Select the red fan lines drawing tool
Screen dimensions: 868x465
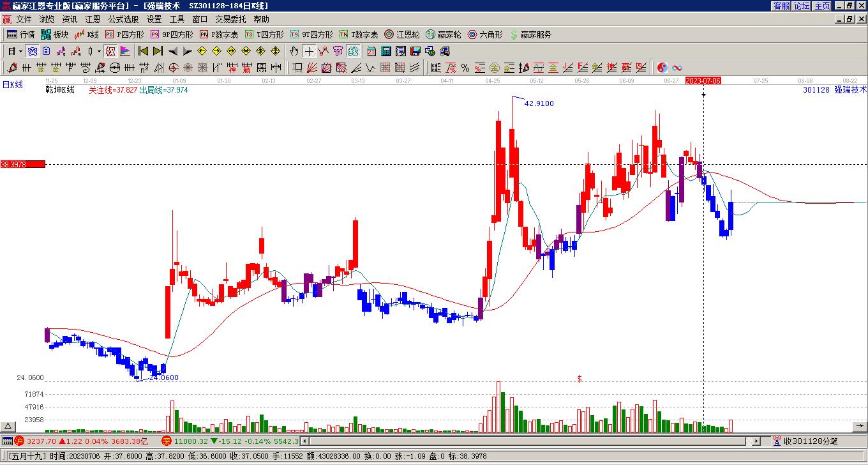coord(312,68)
